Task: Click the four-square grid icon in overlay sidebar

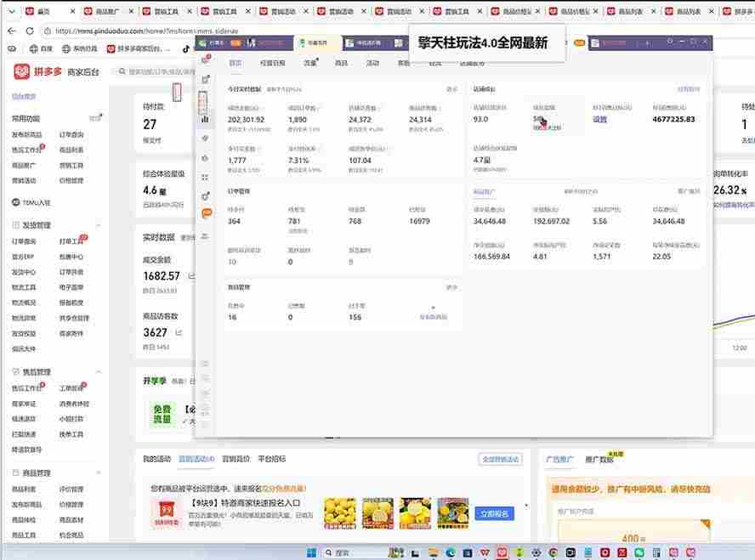Action: [205, 178]
